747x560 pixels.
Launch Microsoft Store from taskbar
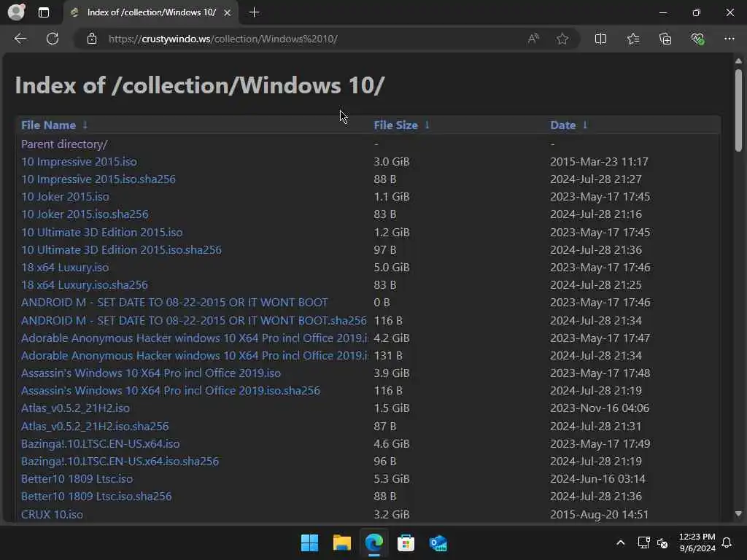(x=406, y=542)
